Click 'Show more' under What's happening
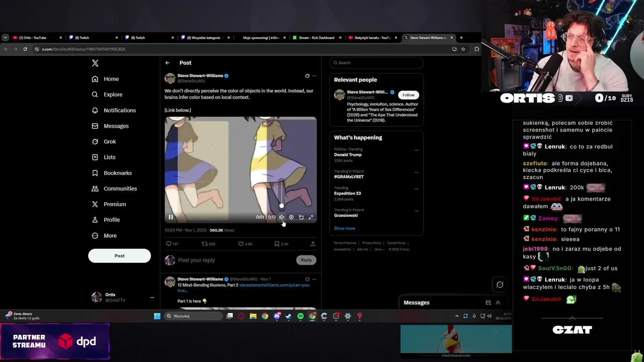 tap(345, 228)
